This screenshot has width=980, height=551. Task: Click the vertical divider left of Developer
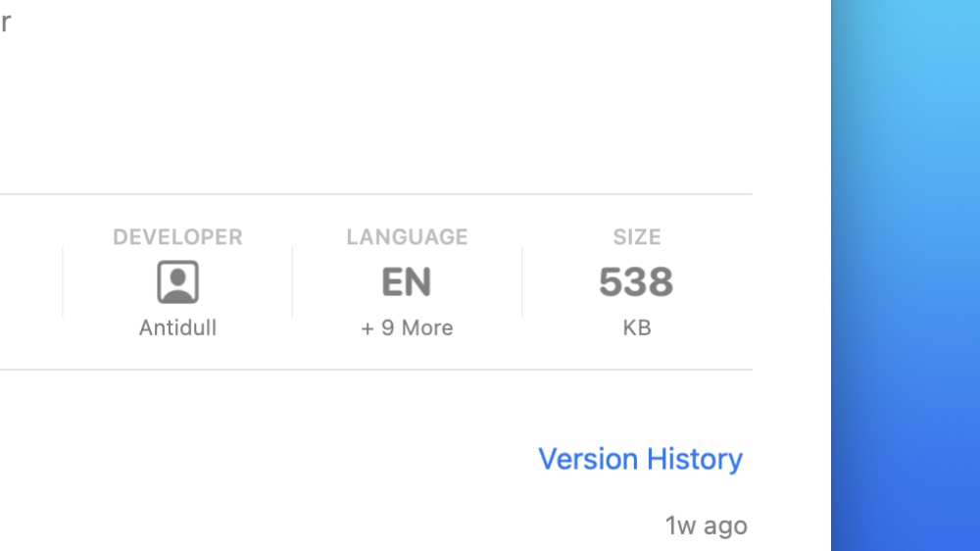63,282
